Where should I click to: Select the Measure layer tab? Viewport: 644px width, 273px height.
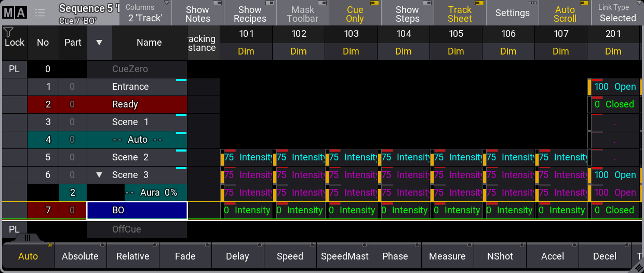click(447, 256)
